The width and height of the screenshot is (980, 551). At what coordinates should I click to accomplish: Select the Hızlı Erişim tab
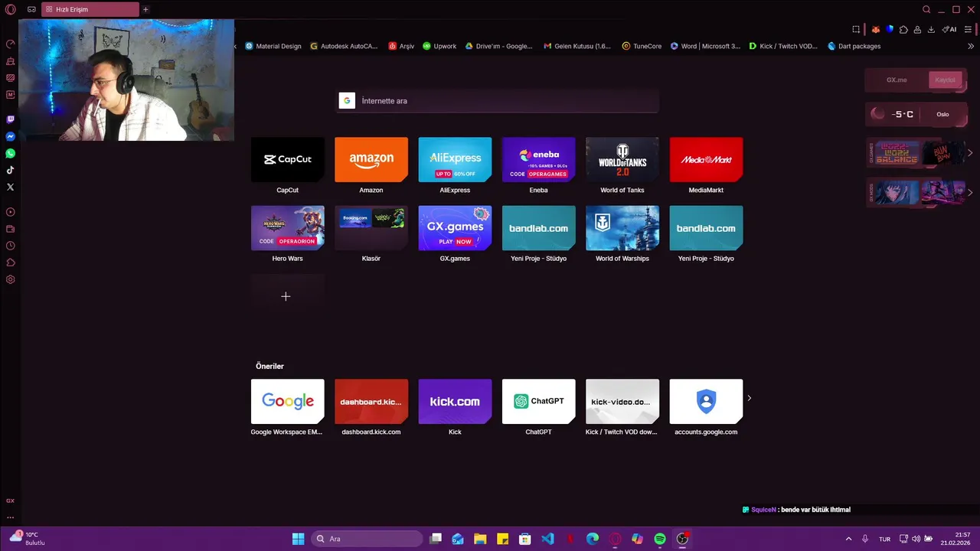coord(90,9)
